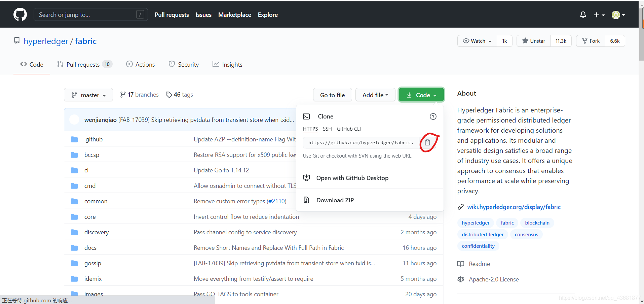View the 46 tags
This screenshot has height=304, width=644.
tap(180, 95)
